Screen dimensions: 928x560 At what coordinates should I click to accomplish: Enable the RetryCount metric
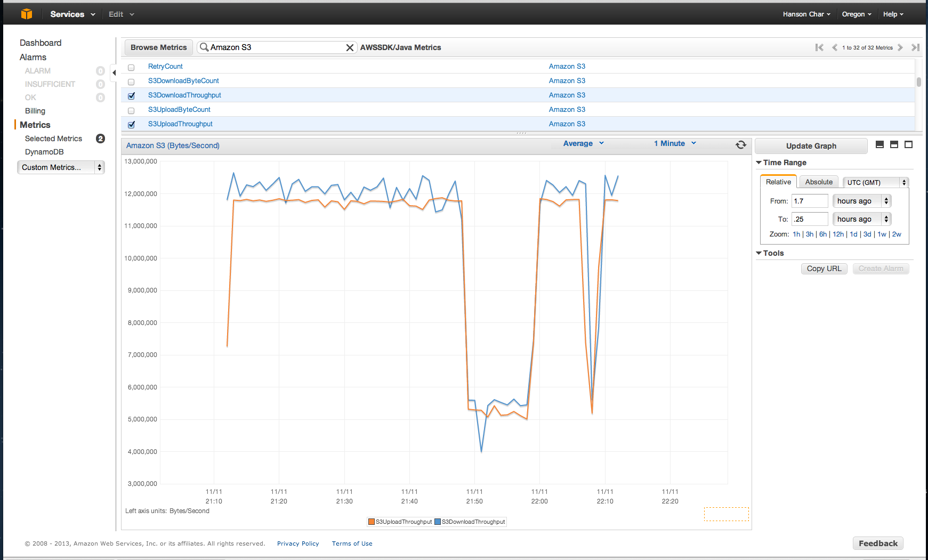coord(131,68)
